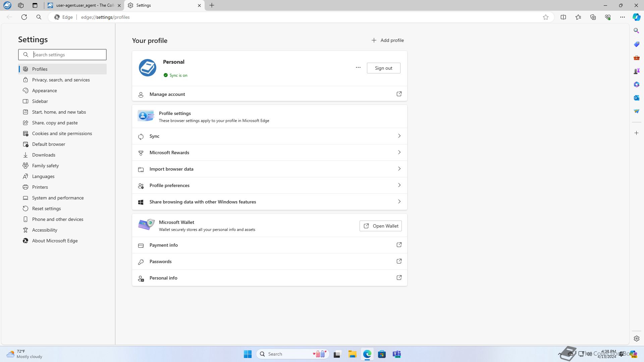Click the sidebar customize plus icon

[x=637, y=133]
